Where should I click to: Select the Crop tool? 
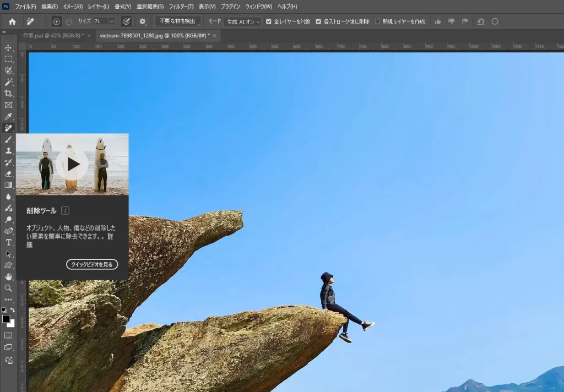pyautogui.click(x=8, y=93)
